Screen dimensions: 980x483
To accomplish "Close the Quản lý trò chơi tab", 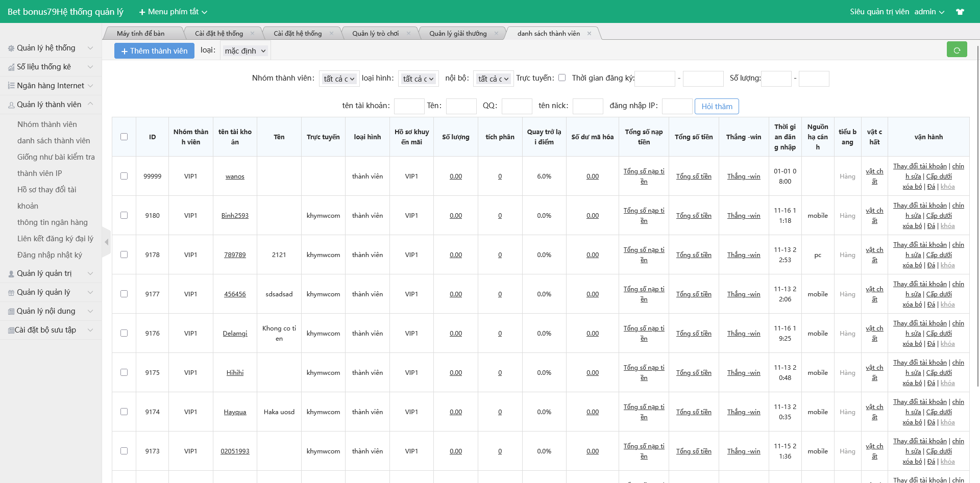I will 408,34.
